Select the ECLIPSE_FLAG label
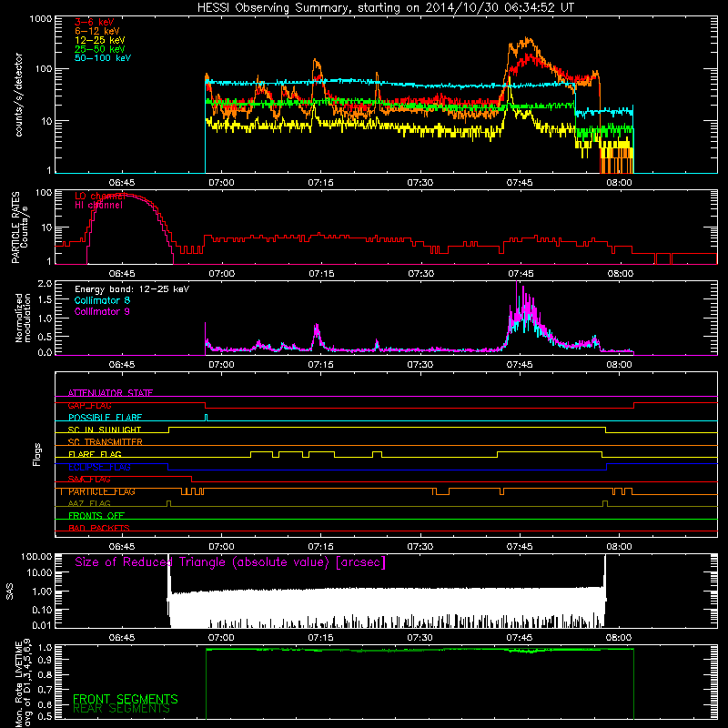The height and width of the screenshot is (728, 728). click(99, 467)
